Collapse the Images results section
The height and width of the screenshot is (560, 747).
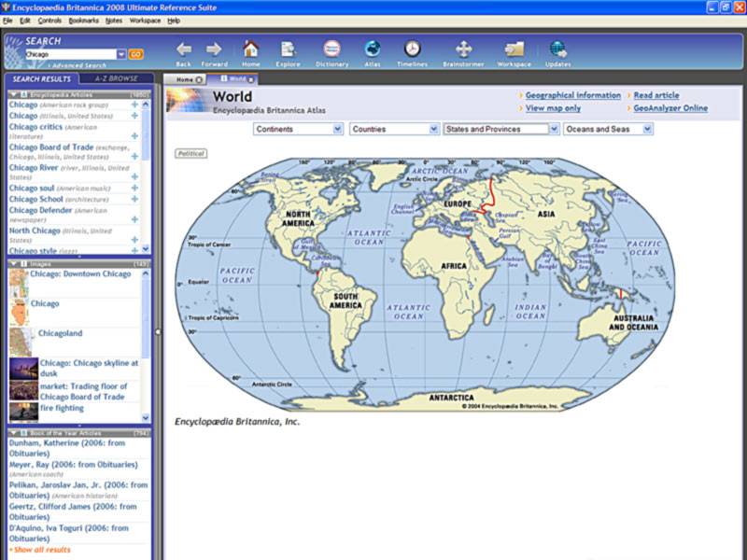click(x=14, y=263)
